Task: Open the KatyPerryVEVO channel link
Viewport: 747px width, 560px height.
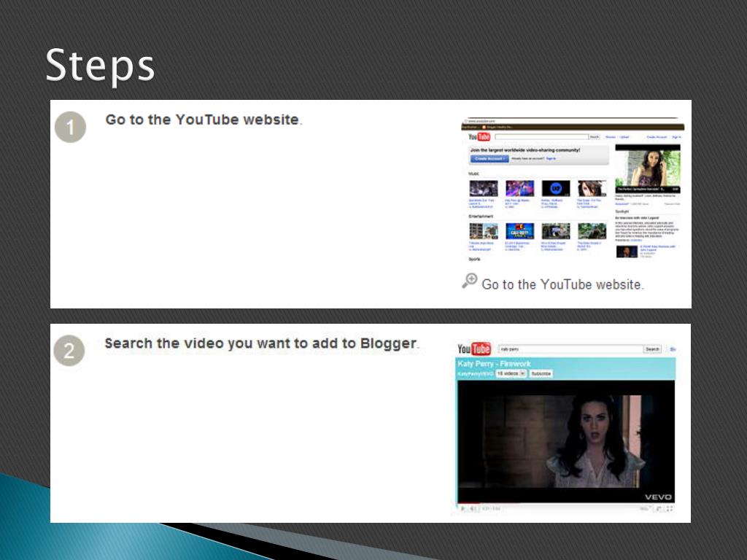Action: click(476, 374)
